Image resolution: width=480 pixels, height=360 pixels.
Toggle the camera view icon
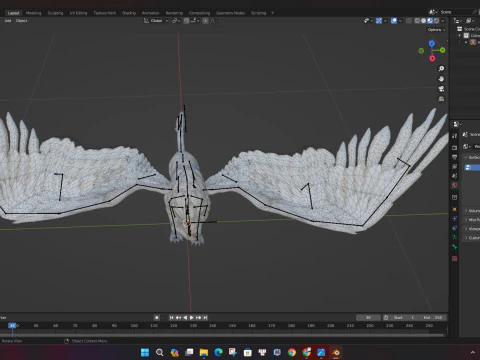pos(441,89)
